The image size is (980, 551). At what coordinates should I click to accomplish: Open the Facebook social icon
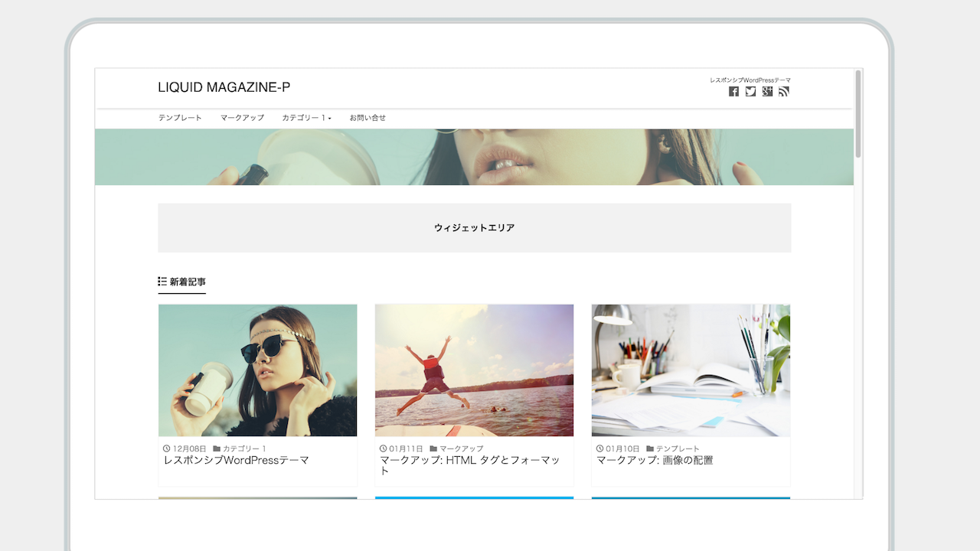click(733, 92)
